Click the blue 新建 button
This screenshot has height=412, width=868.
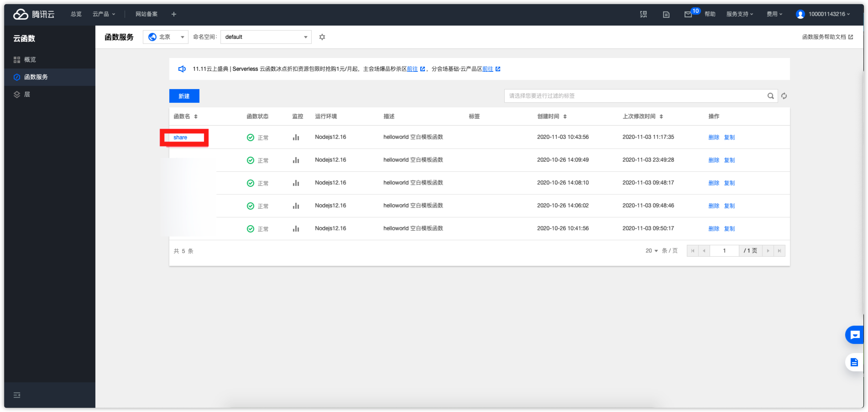point(184,96)
